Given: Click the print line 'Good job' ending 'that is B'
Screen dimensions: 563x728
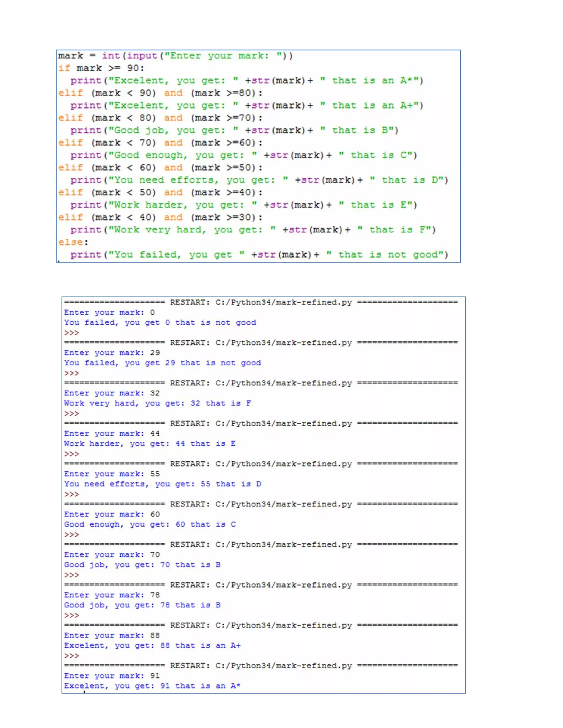Looking at the screenshot, I should point(234,130).
